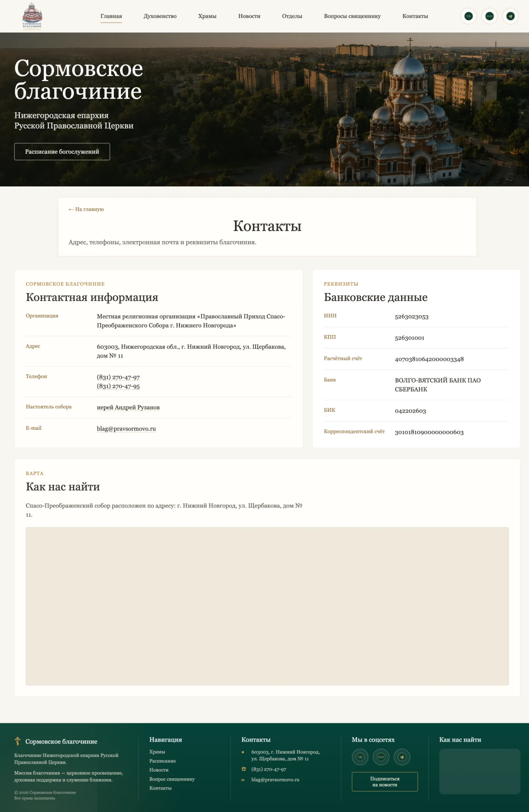Click the footer phone (831) 270-47-97
Screen dimensions: 529x812
[x=269, y=769]
